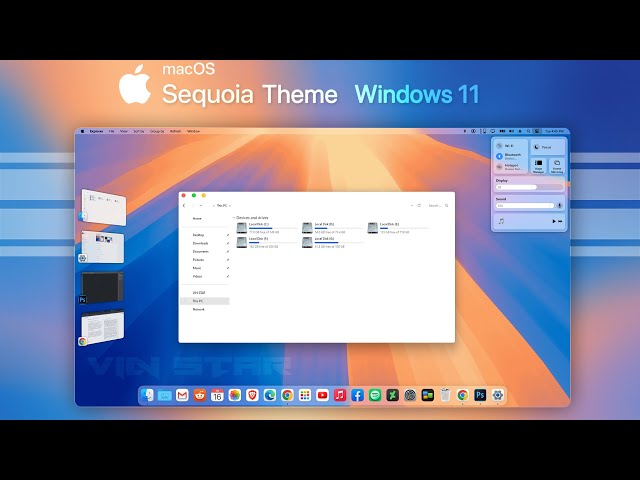This screenshot has width=640, height=480.
Task: Open the Trash icon in the dock
Action: (x=445, y=395)
